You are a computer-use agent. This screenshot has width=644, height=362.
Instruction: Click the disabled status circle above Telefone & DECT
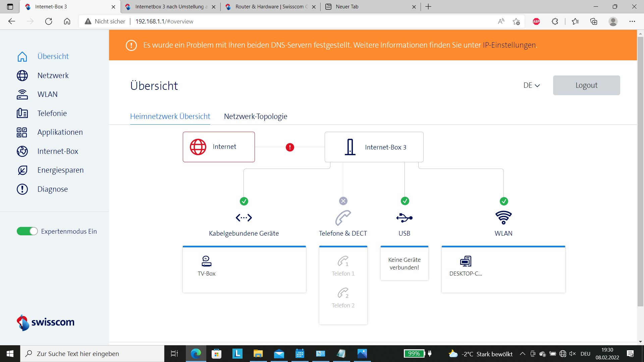[343, 201]
